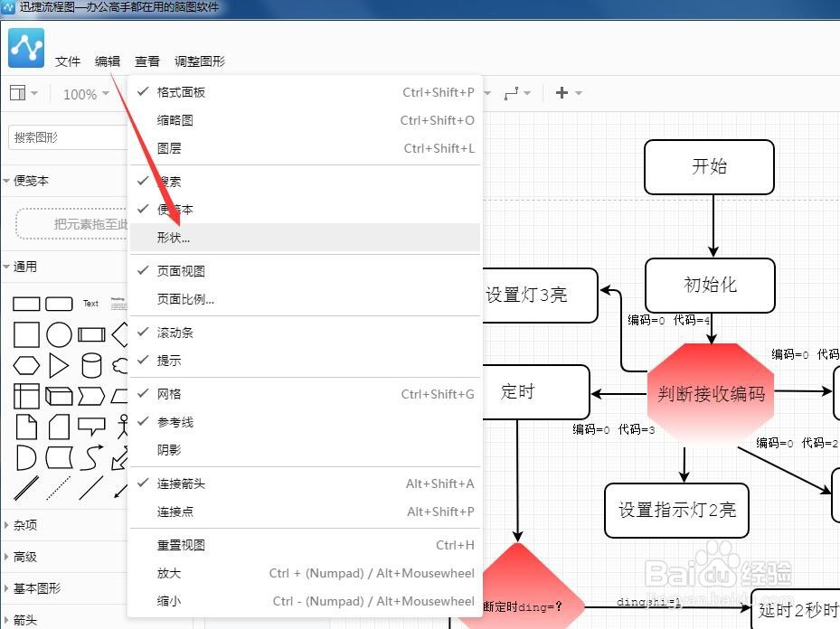Select the Text element in shapes panel
Viewport: 840px width, 629px height.
click(90, 304)
